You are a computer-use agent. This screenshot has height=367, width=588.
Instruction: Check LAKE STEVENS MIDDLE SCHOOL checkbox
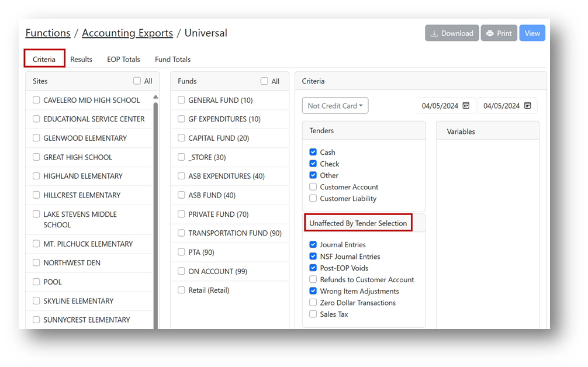[36, 214]
